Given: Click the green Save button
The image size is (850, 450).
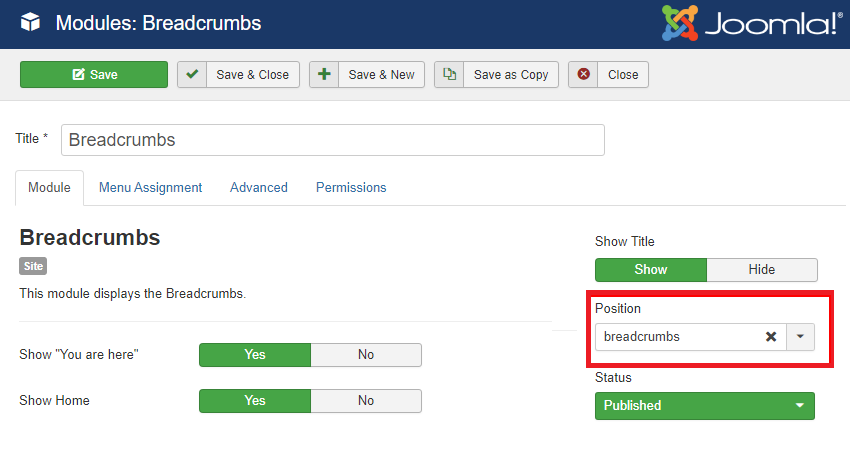Looking at the screenshot, I should (x=94, y=74).
